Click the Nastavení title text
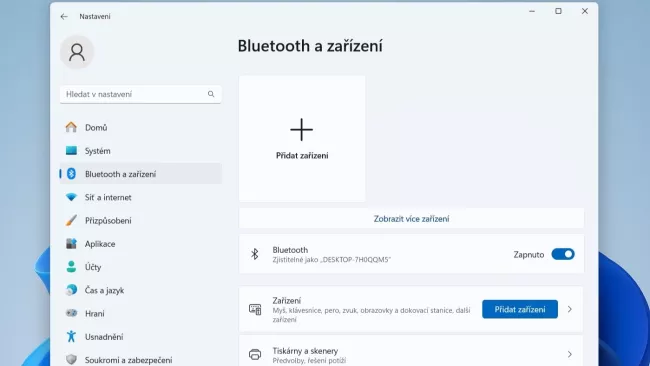 95,17
